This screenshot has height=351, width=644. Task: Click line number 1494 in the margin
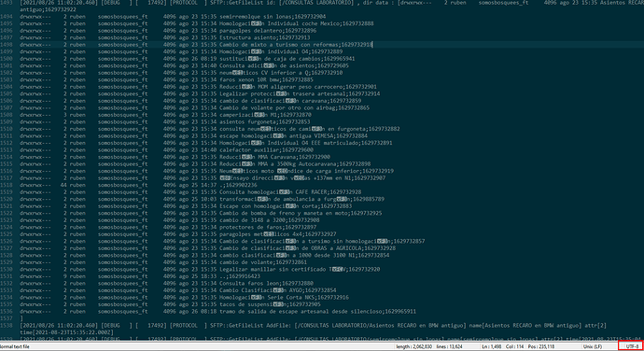click(x=7, y=17)
